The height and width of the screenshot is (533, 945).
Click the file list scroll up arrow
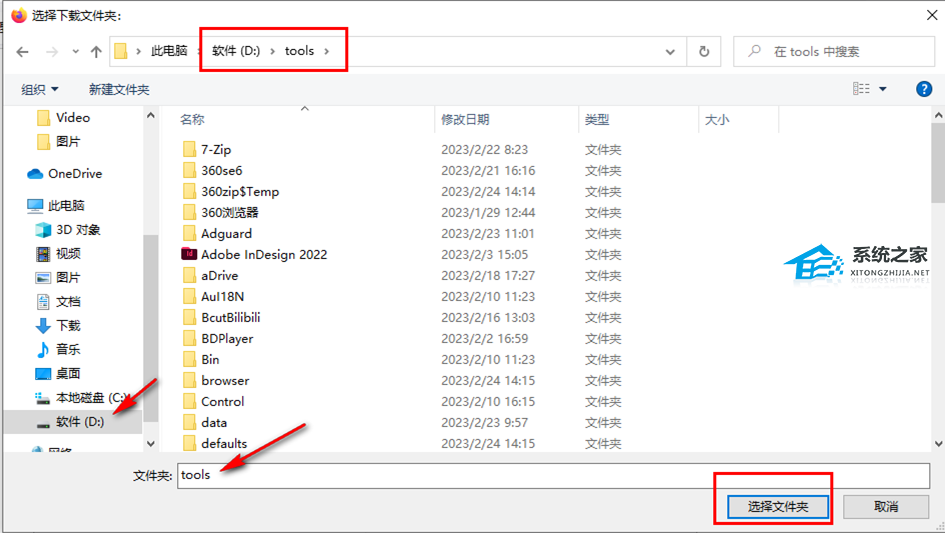pyautogui.click(x=938, y=115)
